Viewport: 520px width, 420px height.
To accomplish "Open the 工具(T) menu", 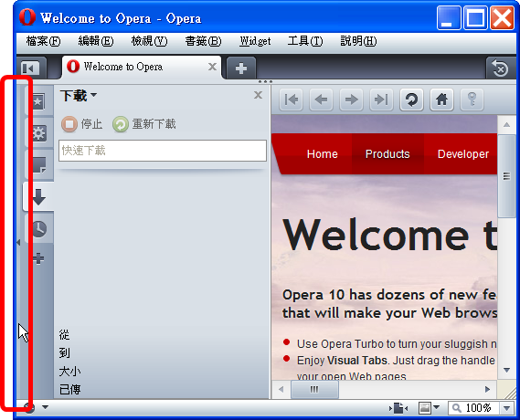I will [x=305, y=41].
